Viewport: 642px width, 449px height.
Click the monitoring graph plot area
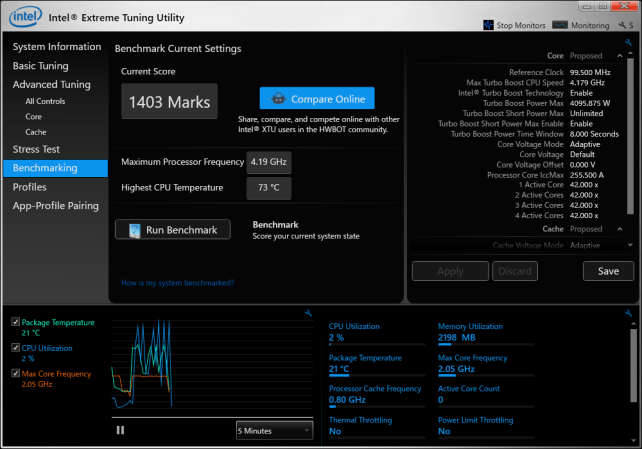point(212,366)
